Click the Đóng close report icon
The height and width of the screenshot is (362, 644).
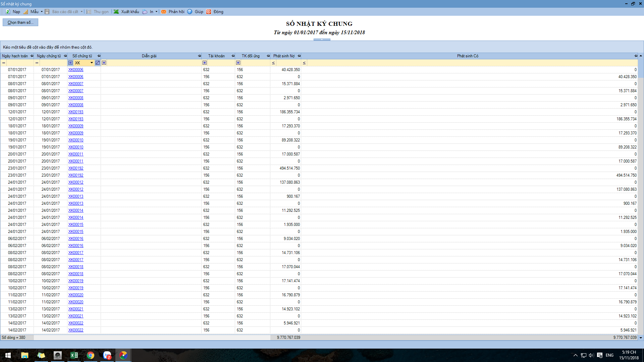[x=209, y=12]
